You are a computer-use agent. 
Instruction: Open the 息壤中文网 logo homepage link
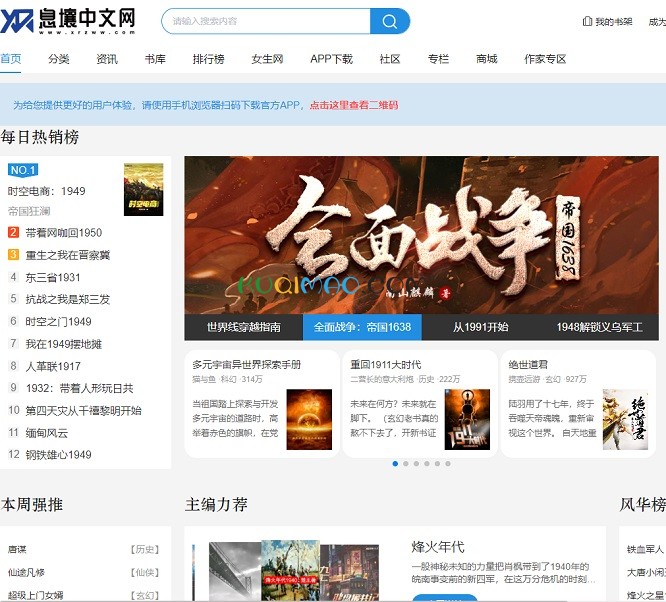tap(68, 20)
